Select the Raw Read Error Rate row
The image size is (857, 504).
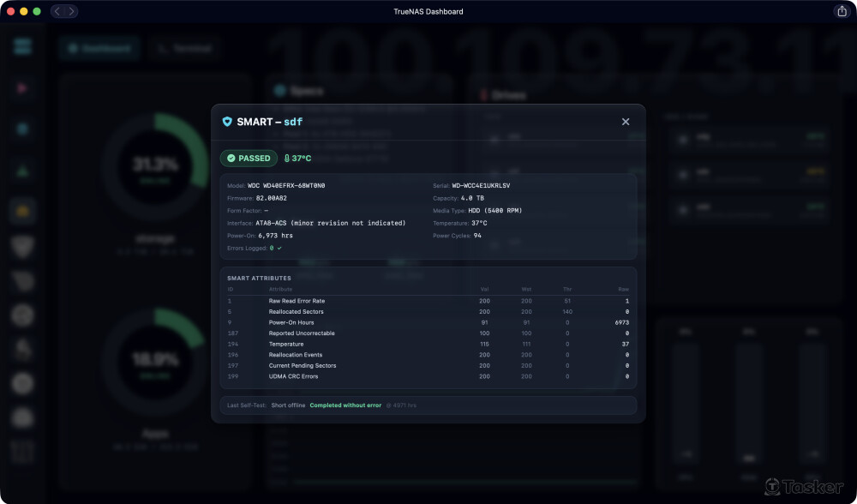tap(428, 301)
